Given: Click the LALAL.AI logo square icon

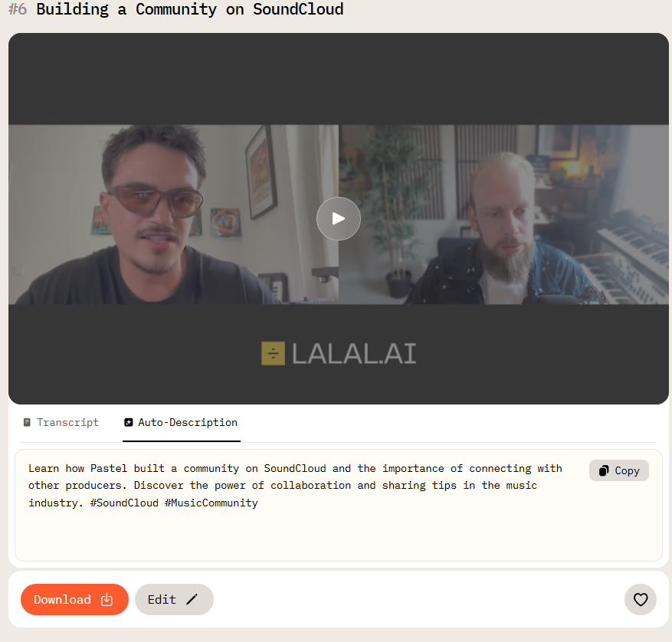Looking at the screenshot, I should click(x=273, y=354).
